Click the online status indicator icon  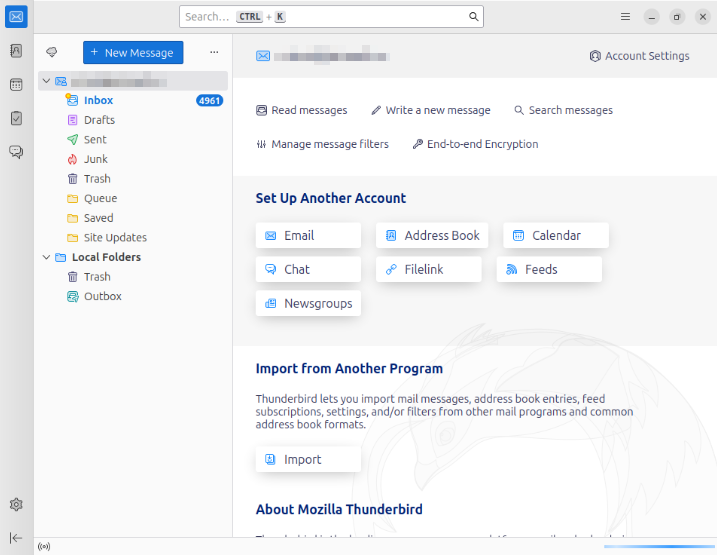point(44,546)
